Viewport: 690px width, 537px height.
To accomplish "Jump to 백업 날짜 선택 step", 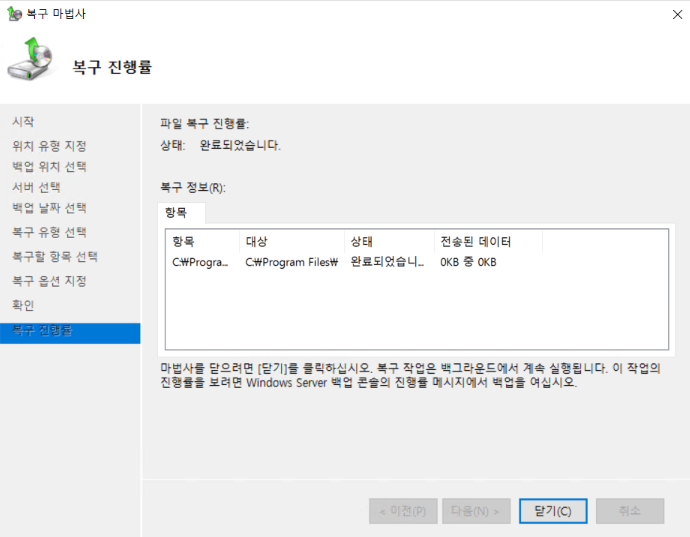I will [x=49, y=208].
